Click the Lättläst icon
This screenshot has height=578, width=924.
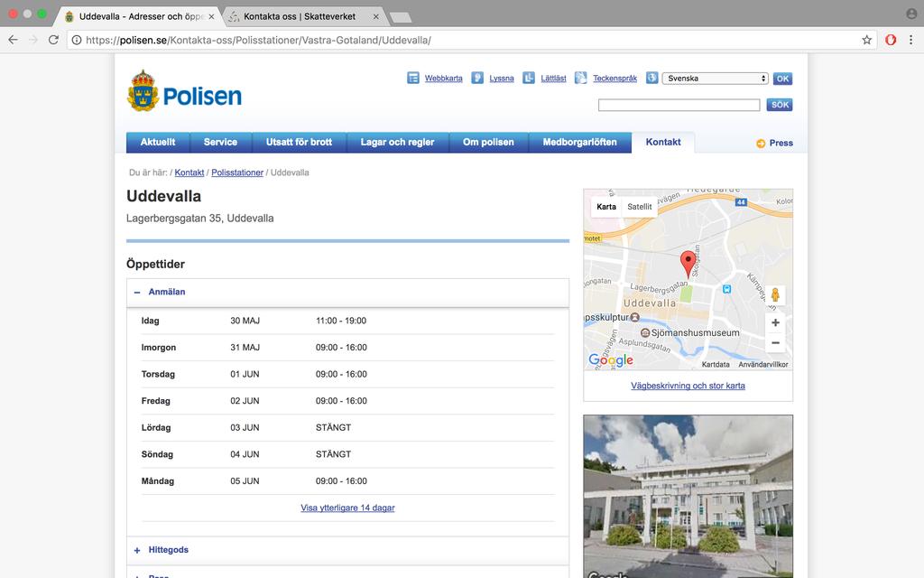pyautogui.click(x=529, y=78)
